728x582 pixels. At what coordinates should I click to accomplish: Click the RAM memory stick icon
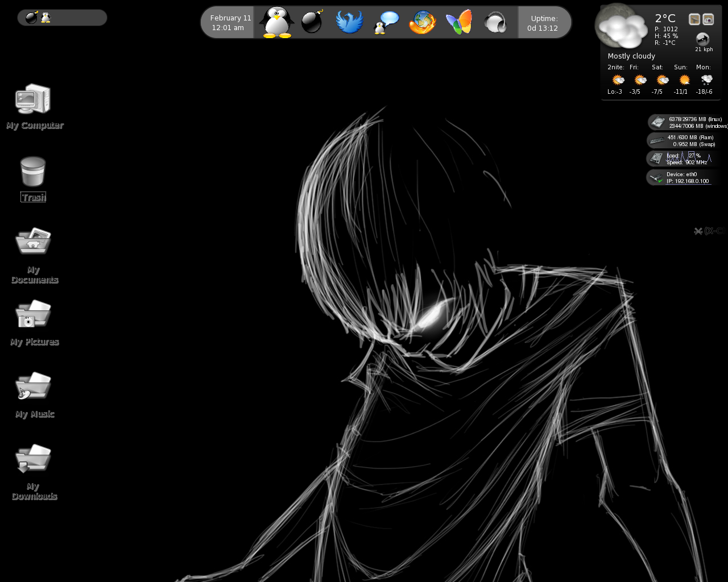click(657, 140)
